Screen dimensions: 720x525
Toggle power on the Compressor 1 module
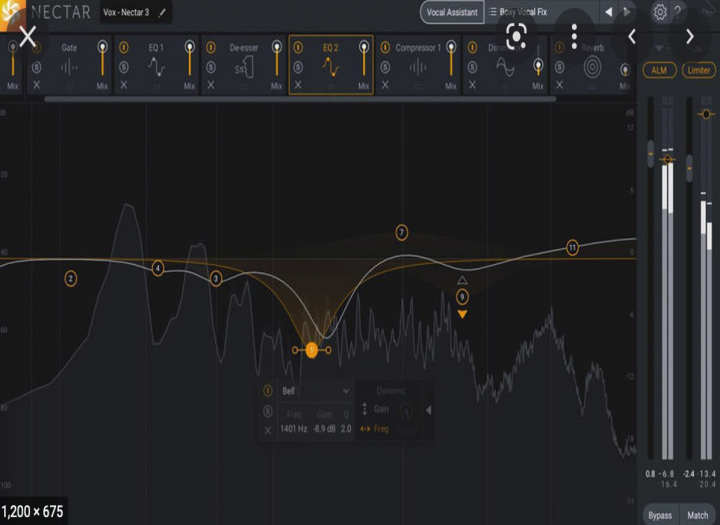click(x=385, y=47)
